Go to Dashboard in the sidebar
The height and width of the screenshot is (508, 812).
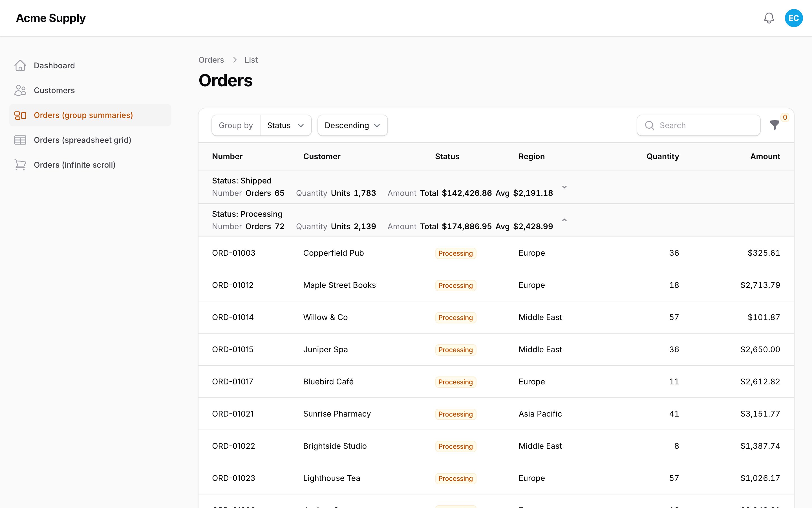point(90,65)
